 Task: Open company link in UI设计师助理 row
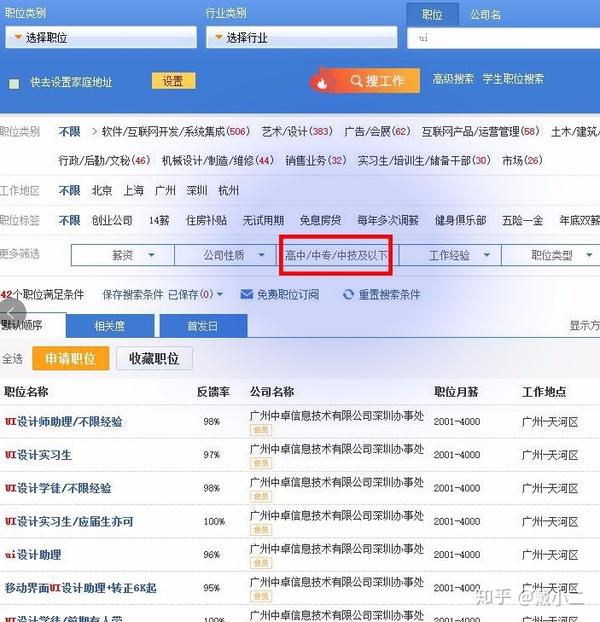pos(337,416)
